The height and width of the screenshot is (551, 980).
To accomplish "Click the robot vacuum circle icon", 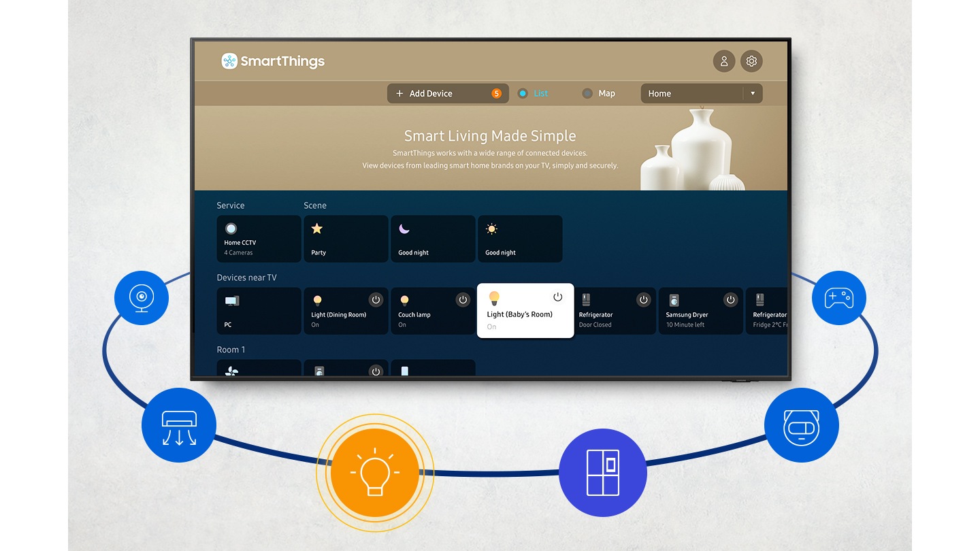I will coord(802,425).
